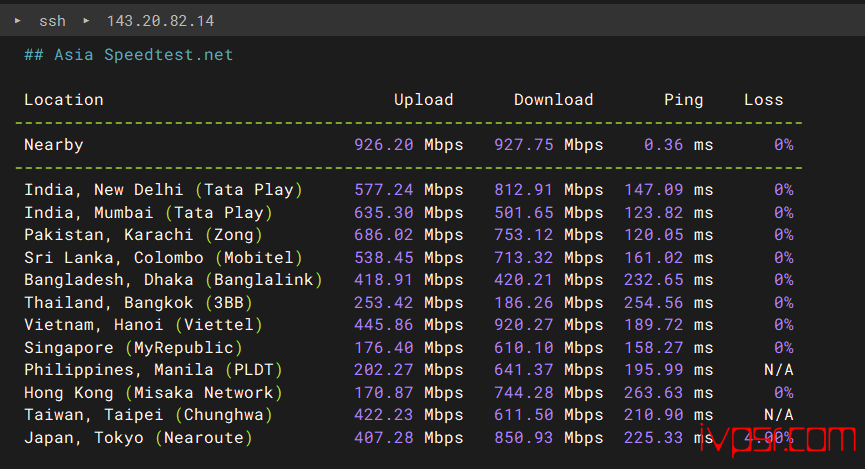Click Singapore download 610.10
This screenshot has height=469, width=865.
524,348
